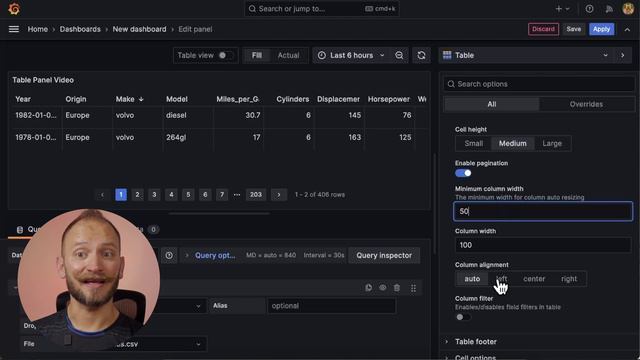640x360 pixels.
Task: Select Small cell height
Action: click(473, 143)
